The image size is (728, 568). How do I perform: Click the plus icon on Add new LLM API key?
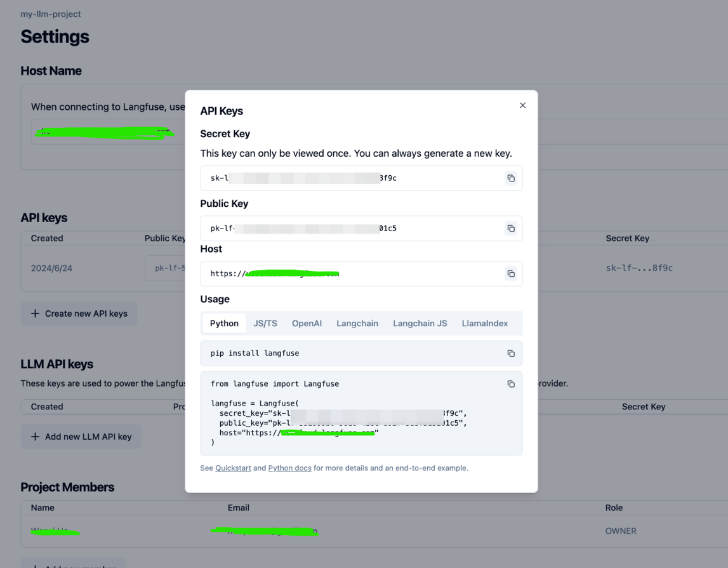point(35,437)
